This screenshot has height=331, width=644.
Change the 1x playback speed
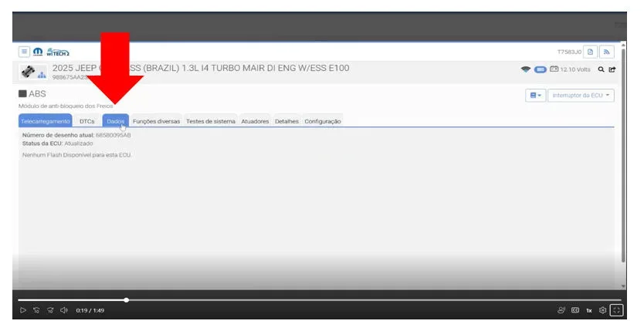[x=589, y=310]
